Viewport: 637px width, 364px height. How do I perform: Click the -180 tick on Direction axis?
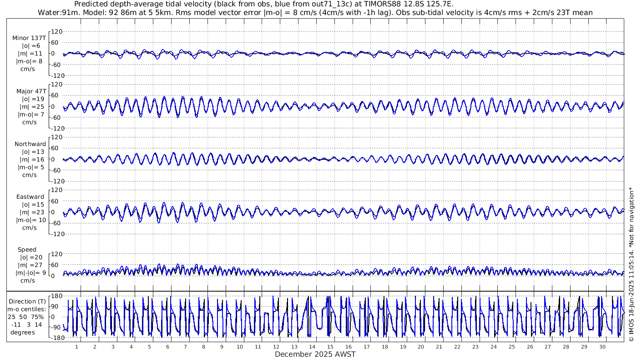coord(55,338)
